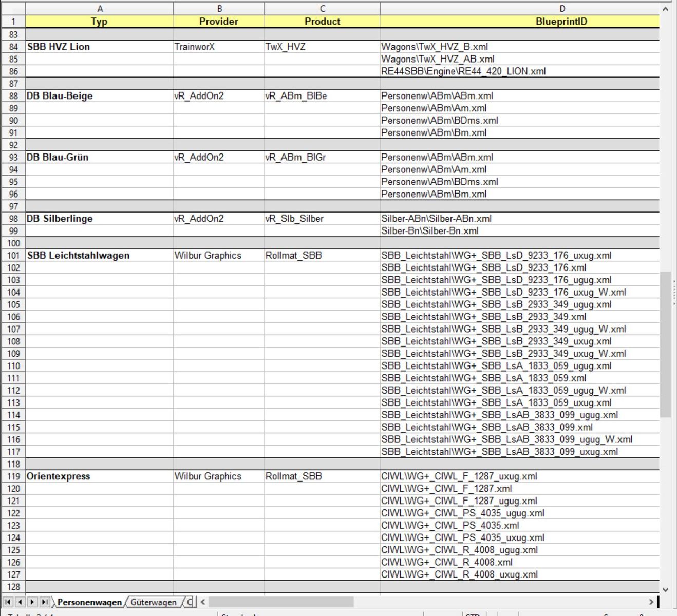
Task: Select the BlueprintID header cell
Action: [520, 22]
